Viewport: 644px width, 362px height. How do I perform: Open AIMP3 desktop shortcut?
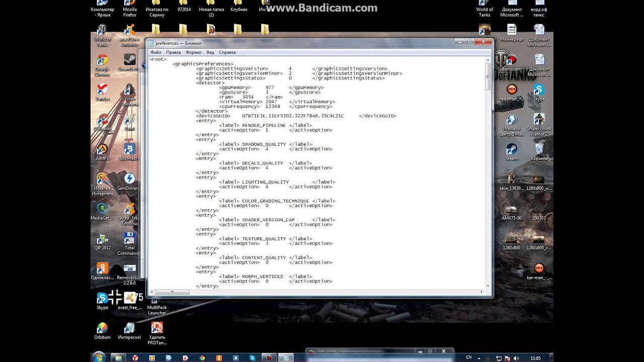click(102, 152)
